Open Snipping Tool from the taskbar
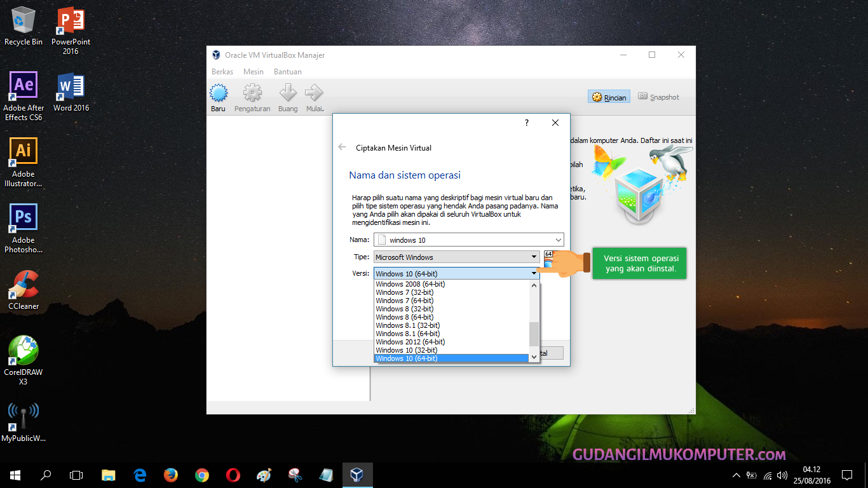The width and height of the screenshot is (868, 488). point(295,475)
